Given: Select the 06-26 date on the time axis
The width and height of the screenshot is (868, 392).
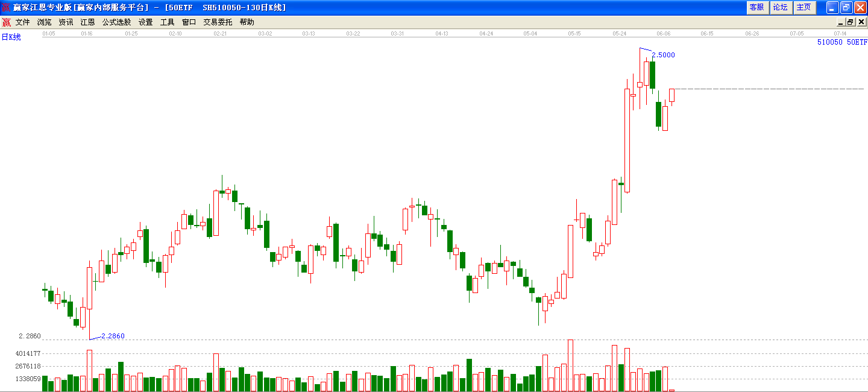Looking at the screenshot, I should tap(752, 34).
